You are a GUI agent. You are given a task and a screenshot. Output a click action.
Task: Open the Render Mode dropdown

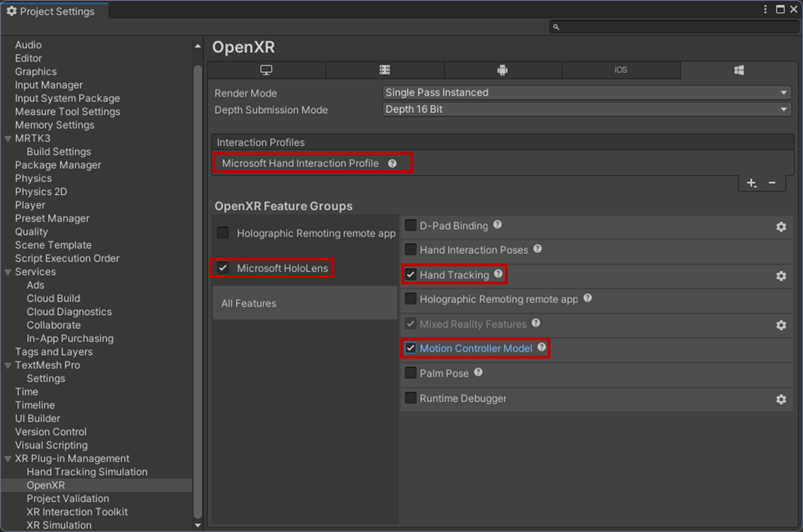coord(587,92)
